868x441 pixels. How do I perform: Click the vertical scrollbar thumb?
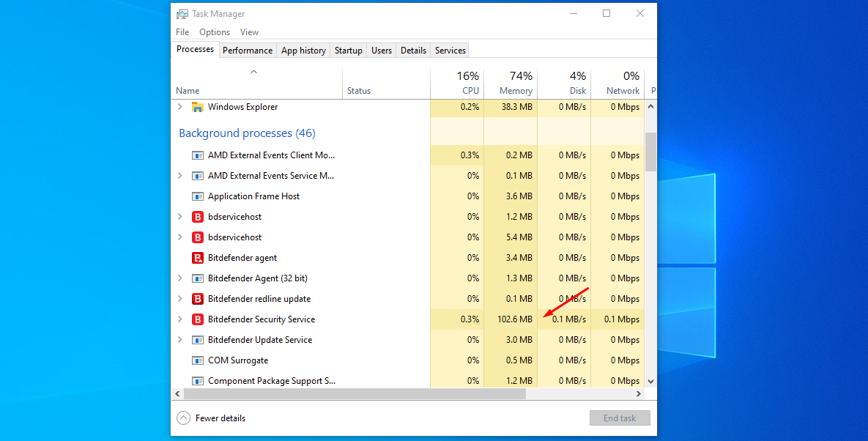click(650, 152)
